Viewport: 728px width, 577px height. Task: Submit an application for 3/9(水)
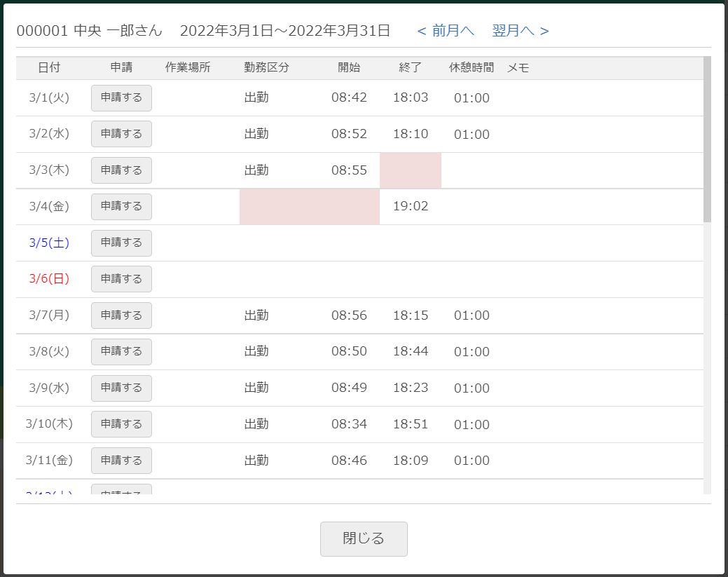click(121, 388)
